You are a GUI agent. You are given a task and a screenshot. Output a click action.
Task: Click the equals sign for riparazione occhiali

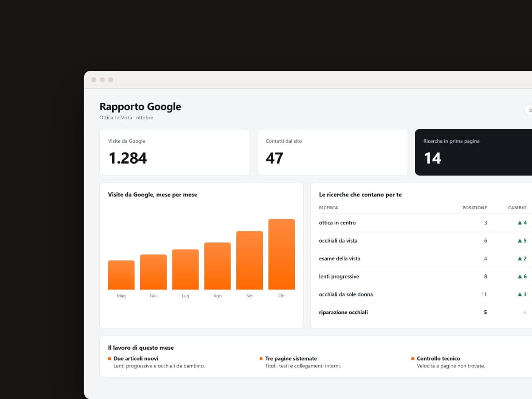(525, 313)
